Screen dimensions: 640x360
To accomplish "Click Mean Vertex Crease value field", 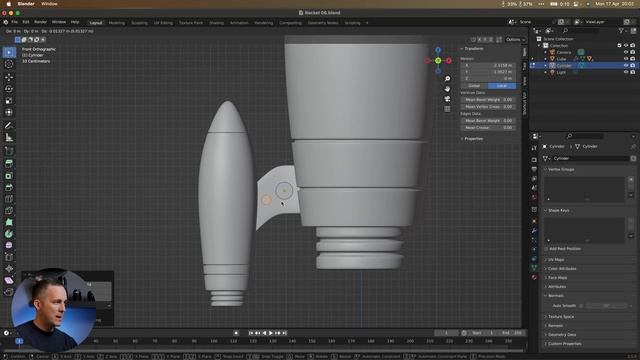I will pyautogui.click(x=488, y=107).
